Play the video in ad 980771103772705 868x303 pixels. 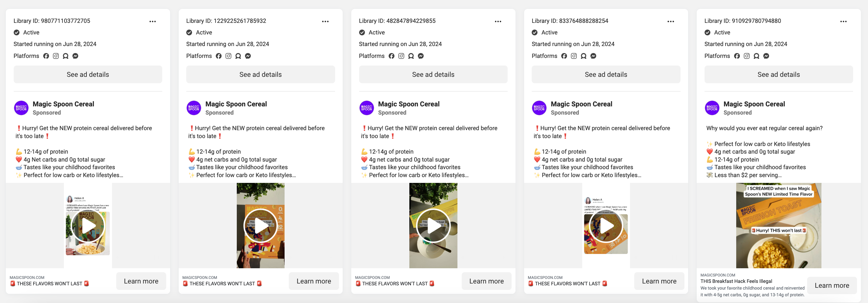coord(88,226)
